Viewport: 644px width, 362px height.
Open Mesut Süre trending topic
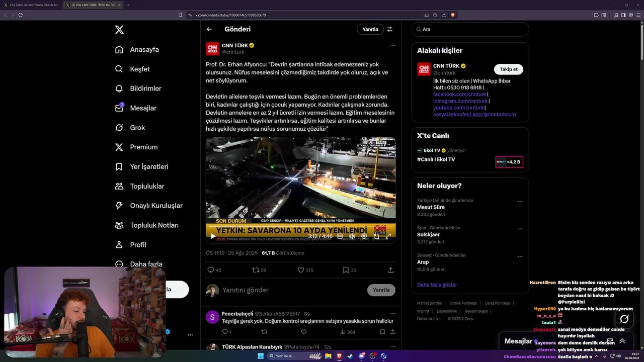[431, 207]
